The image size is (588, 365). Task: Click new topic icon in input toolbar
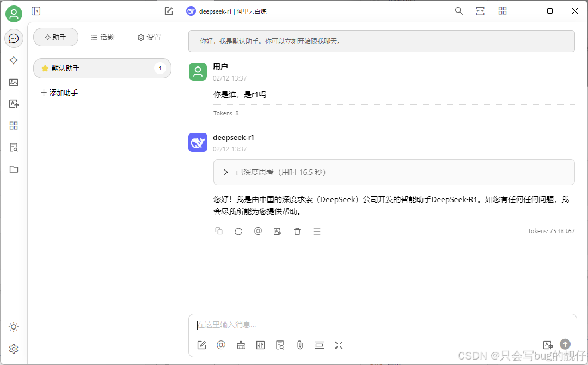coord(202,345)
